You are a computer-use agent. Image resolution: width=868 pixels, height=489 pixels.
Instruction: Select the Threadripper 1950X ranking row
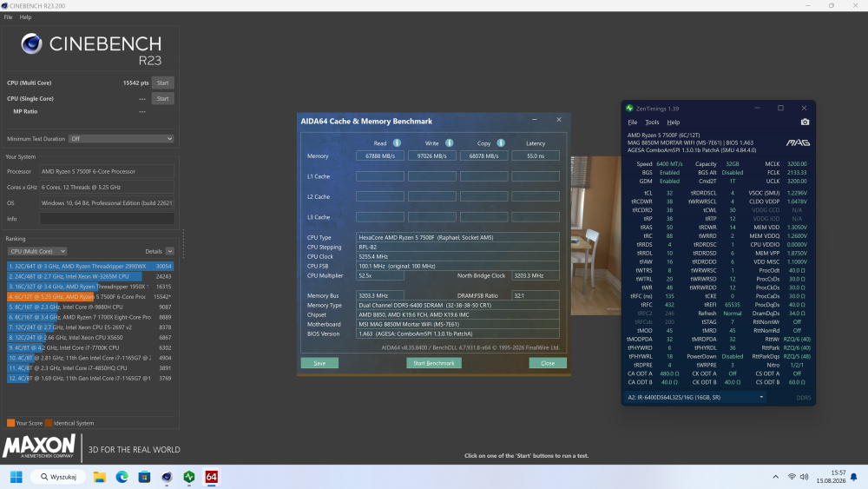point(89,287)
